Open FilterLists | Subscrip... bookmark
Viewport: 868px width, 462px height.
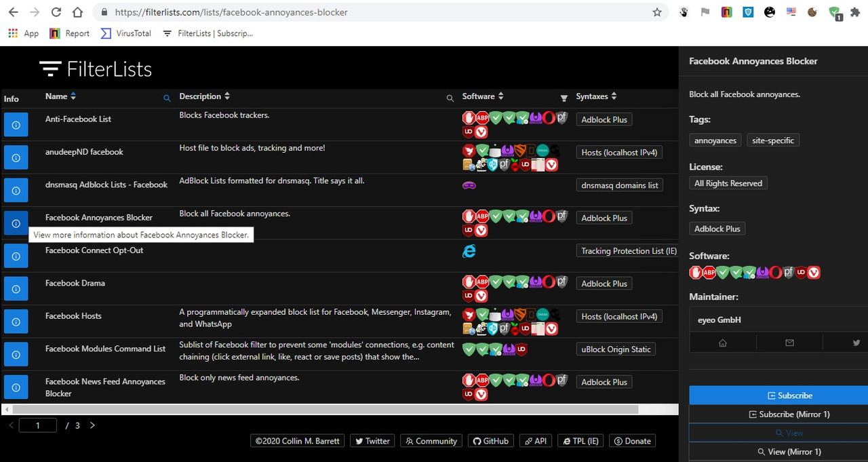coord(208,33)
